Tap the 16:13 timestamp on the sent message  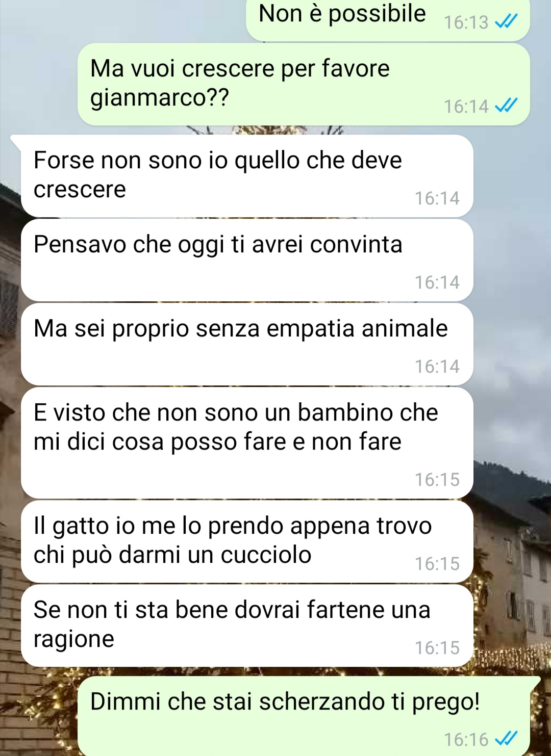point(466,22)
